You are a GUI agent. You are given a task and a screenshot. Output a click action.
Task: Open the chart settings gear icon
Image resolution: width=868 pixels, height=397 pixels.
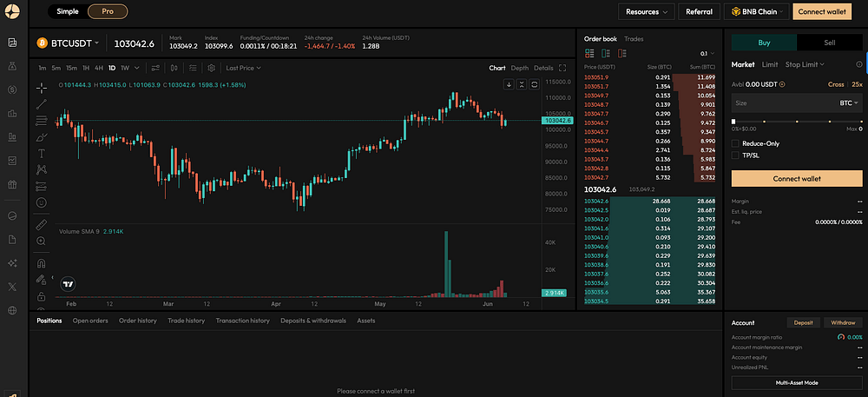point(211,68)
